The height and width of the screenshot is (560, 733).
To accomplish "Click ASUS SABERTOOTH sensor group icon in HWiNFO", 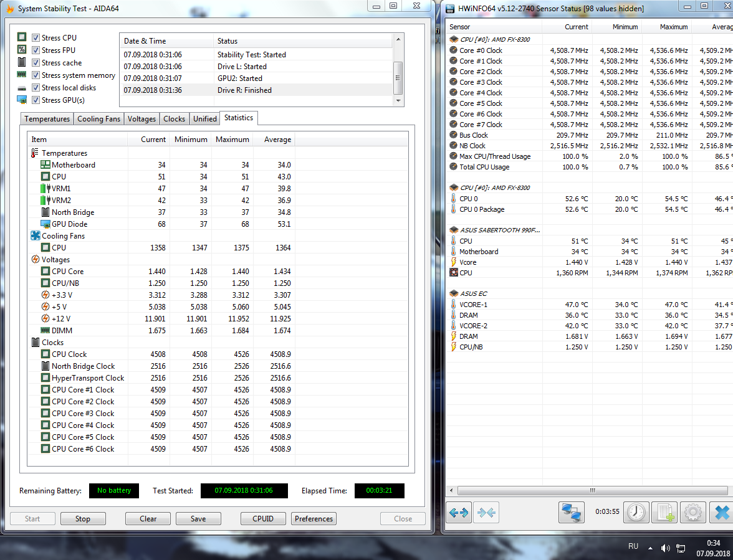I will click(454, 230).
